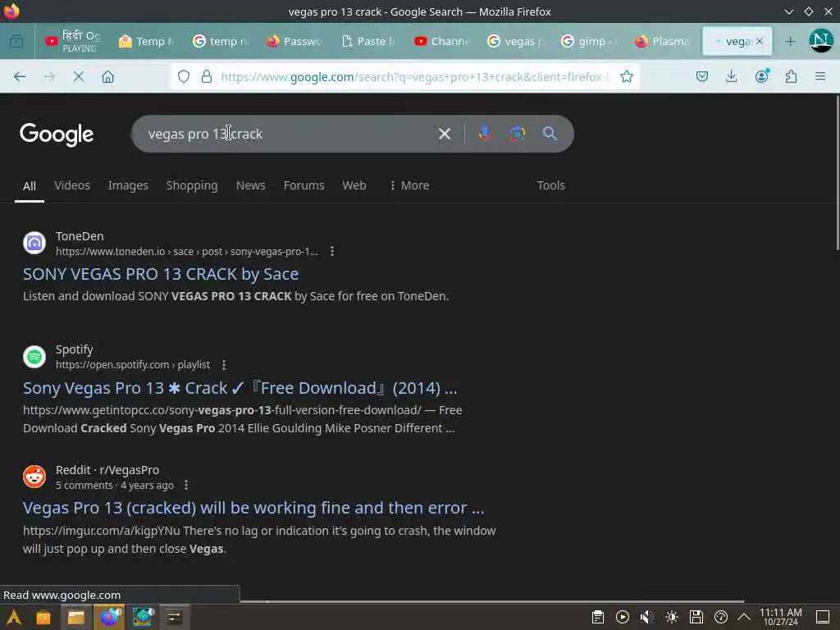
Task: Select the All results tab
Action: (x=30, y=186)
